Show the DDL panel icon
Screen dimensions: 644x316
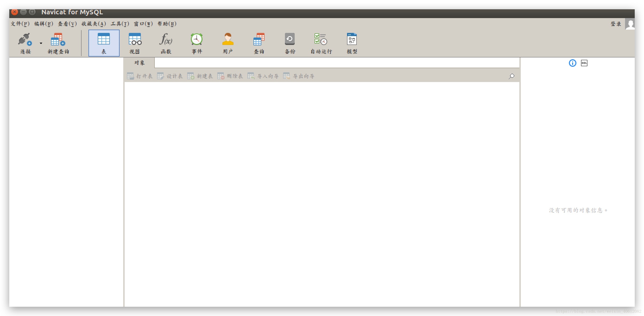pos(584,63)
